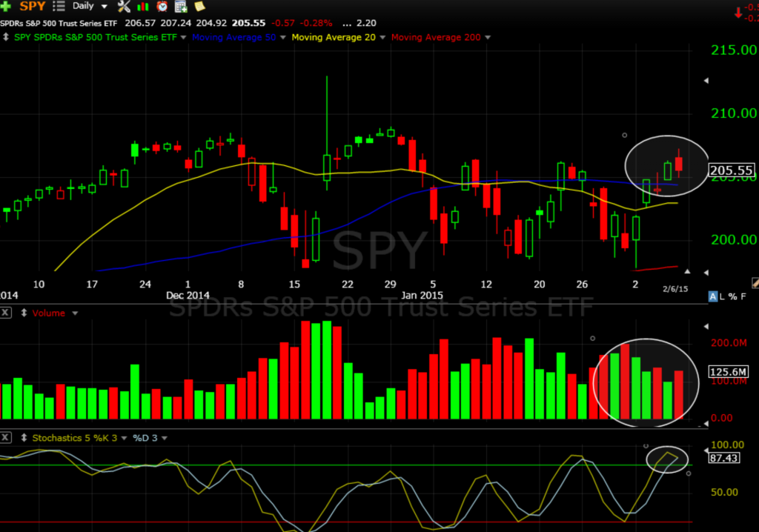Viewport: 759px width, 532px height.
Task: Enable L log scale mode
Action: (x=722, y=296)
